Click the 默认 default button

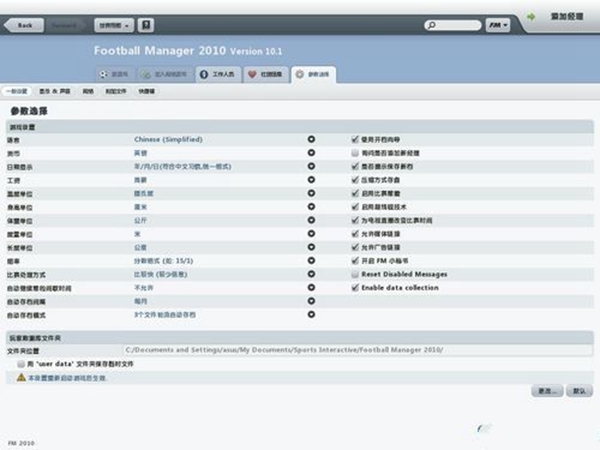[x=579, y=390]
